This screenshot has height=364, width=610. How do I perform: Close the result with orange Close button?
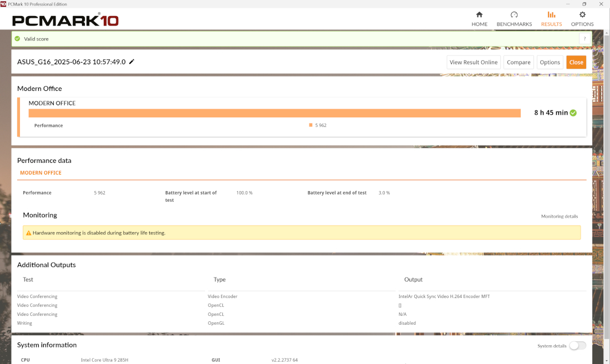(x=576, y=62)
